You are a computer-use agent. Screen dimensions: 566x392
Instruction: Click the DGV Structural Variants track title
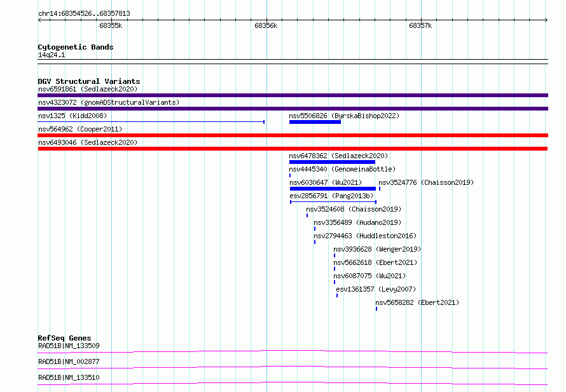tap(89, 81)
